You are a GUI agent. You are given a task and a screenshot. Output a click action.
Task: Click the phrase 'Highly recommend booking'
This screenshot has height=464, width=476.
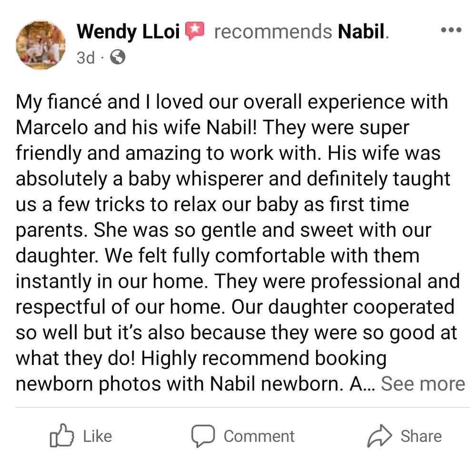click(264, 358)
